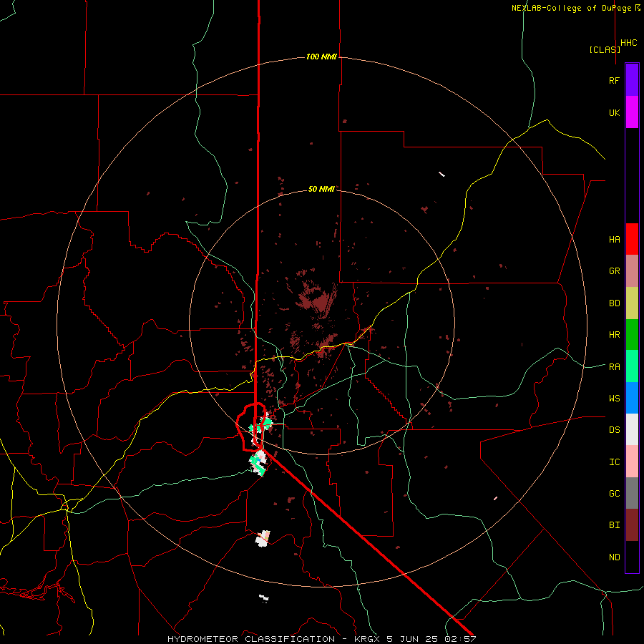This screenshot has height=644, width=644.
Task: Select the salmon GR legend swatch
Action: pos(632,271)
